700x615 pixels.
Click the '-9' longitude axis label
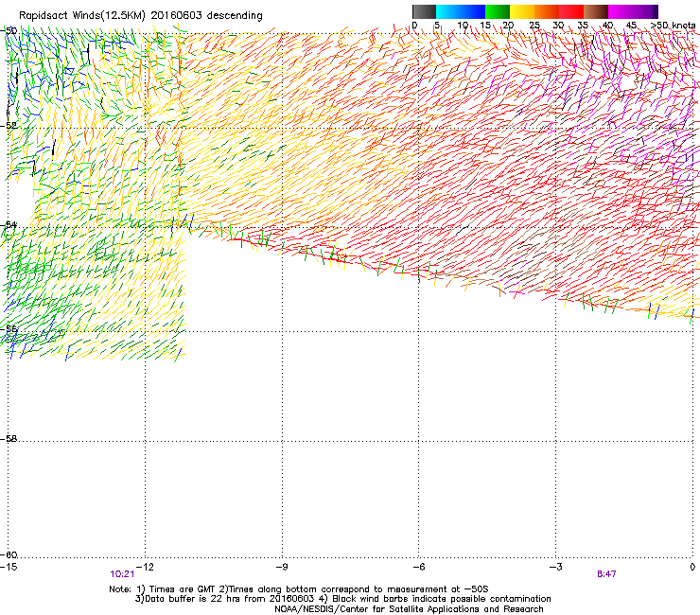tap(281, 567)
